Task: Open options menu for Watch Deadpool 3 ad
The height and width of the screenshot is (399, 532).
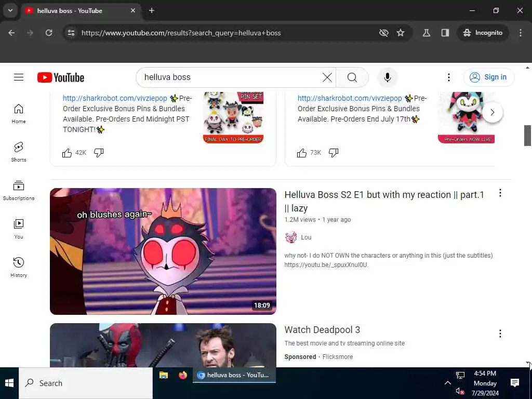Action: click(x=500, y=334)
